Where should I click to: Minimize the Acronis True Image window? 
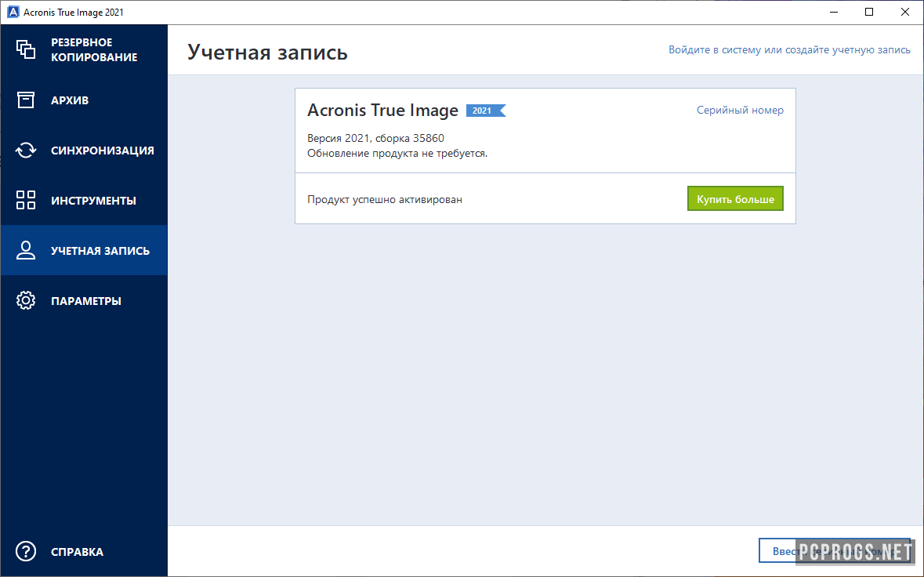[834, 12]
